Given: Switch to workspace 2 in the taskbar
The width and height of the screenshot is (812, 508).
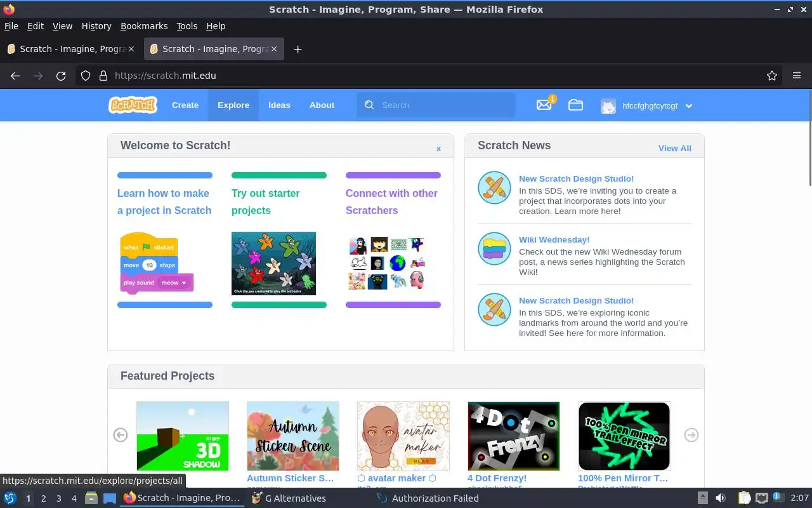Looking at the screenshot, I should [43, 498].
